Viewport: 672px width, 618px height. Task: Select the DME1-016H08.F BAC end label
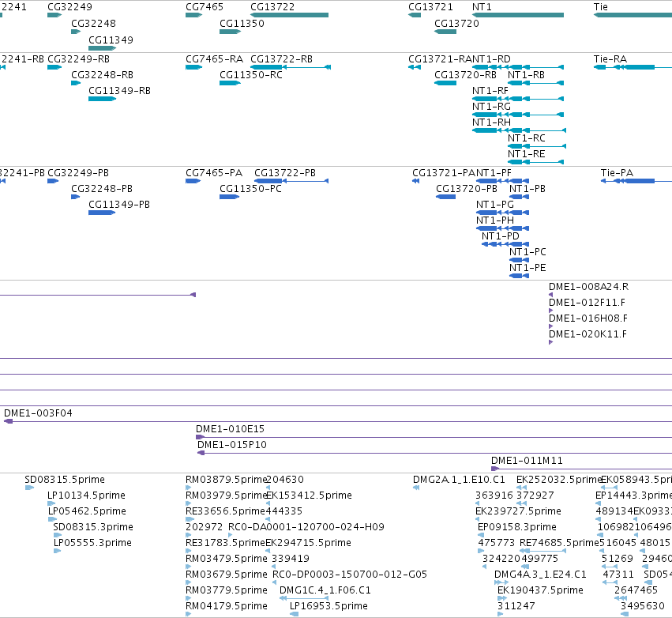point(588,318)
